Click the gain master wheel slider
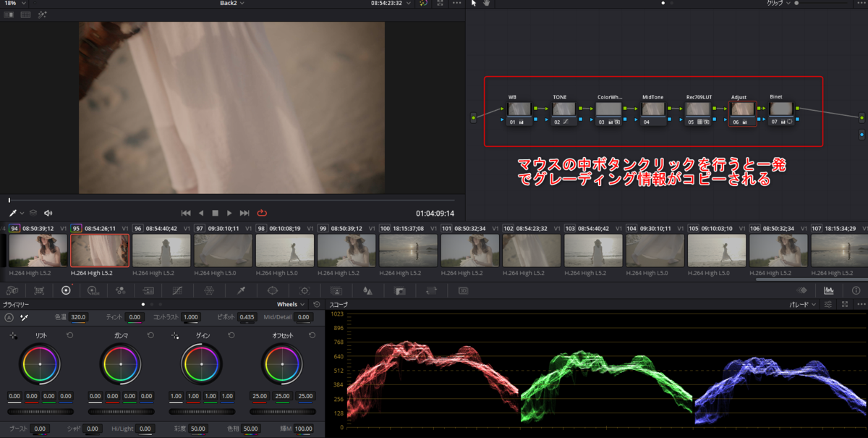This screenshot has height=438, width=868. pos(202,411)
